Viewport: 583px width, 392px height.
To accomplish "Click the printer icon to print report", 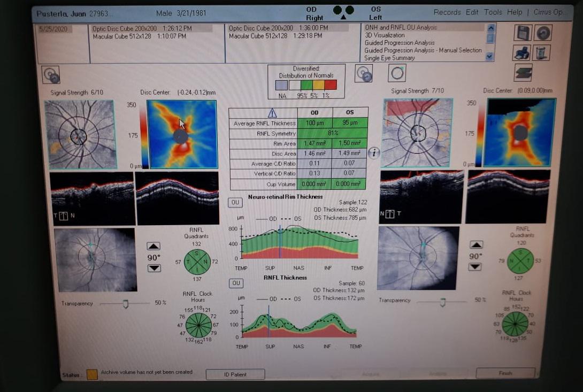I will 522,52.
